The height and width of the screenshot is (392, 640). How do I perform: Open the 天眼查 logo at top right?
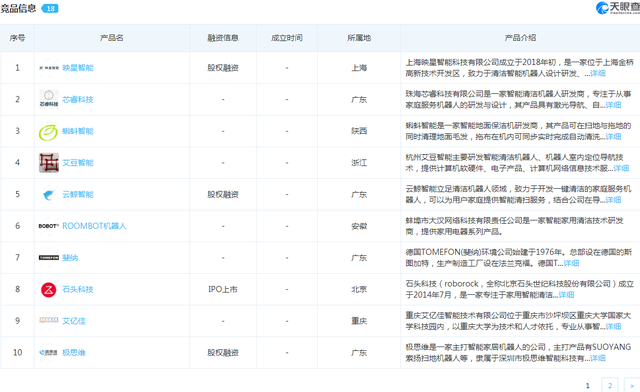[x=618, y=7]
